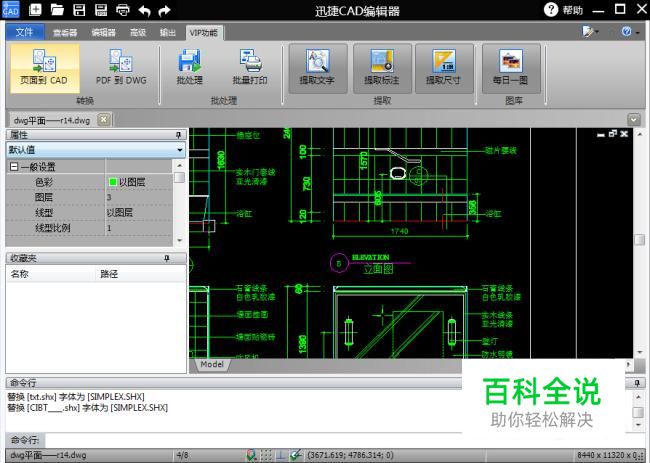The width and height of the screenshot is (650, 463).
Task: Open a file with the folder icon
Action: click(x=57, y=9)
